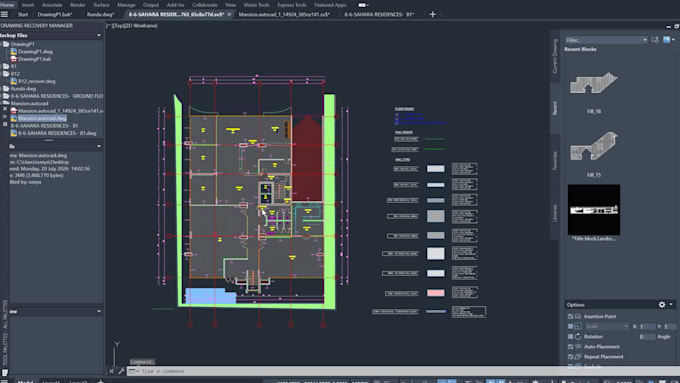Collapse the Backup Files section dropdown
Viewport: 680px width, 383px height.
click(99, 35)
